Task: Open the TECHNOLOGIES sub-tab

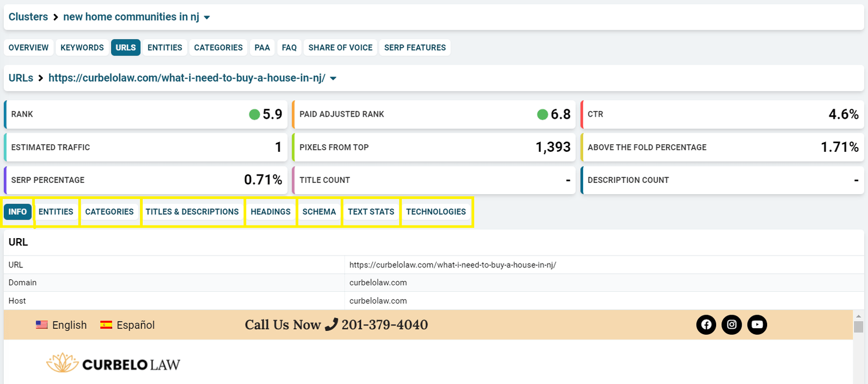Action: pos(436,212)
